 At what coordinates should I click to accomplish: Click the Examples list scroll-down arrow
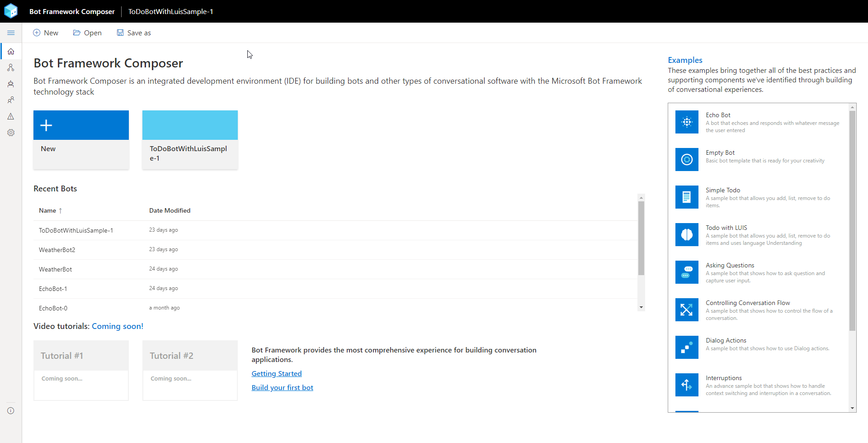tap(853, 408)
